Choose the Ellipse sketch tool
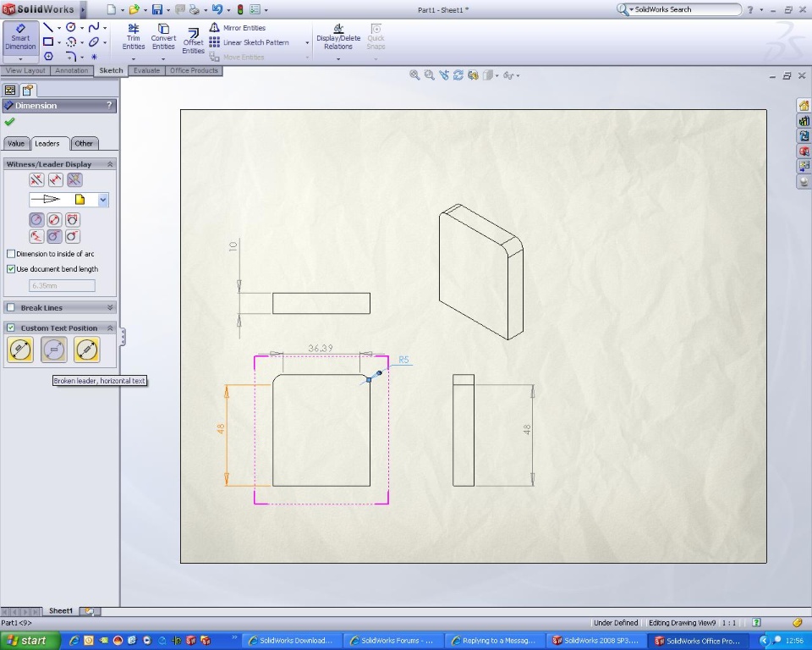This screenshot has height=650, width=812. pos(94,42)
